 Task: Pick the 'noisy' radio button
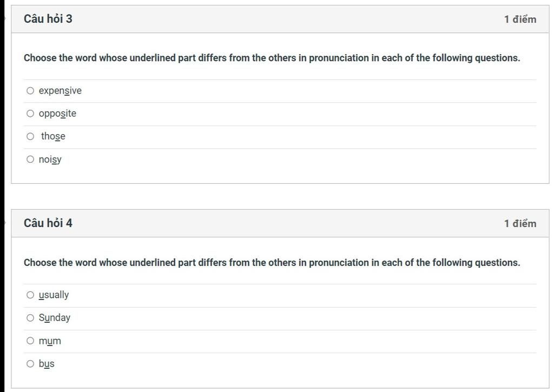click(30, 160)
